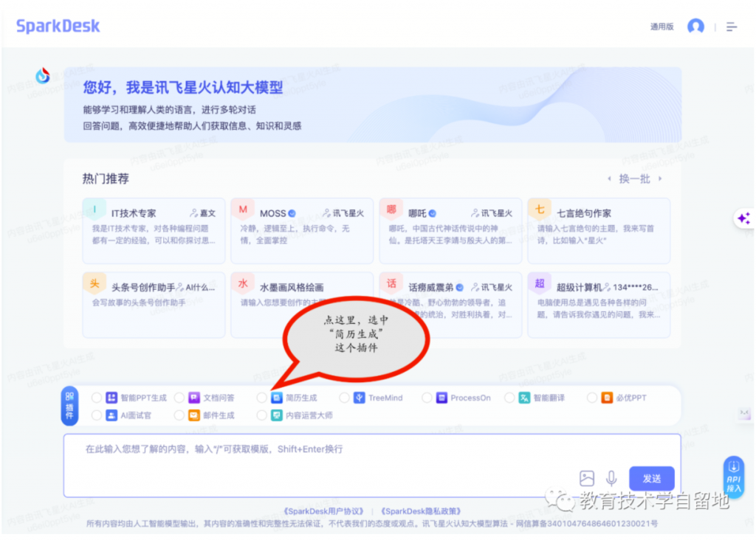The height and width of the screenshot is (540, 756).
Task: Click the '哪' avatar on 哪吒 card
Action: (391, 210)
